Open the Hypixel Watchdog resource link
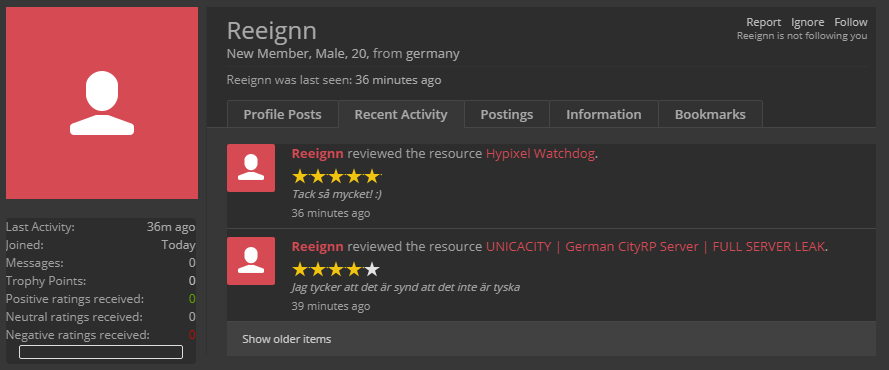 [x=540, y=154]
